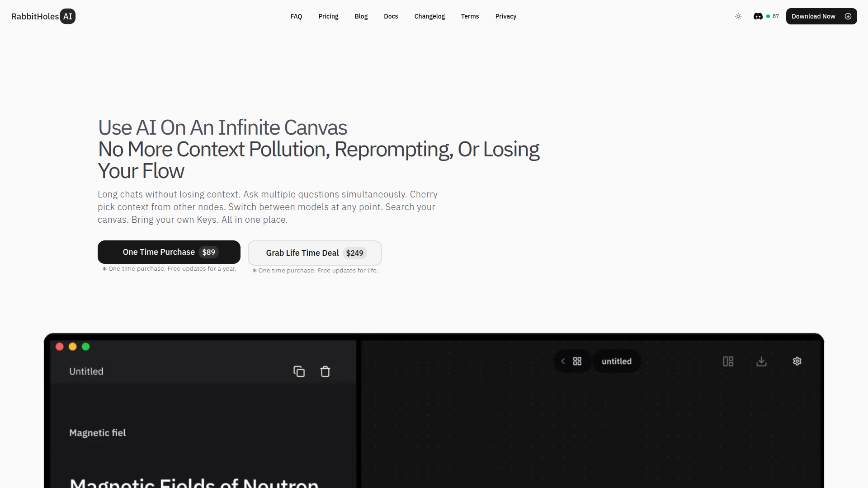Image resolution: width=868 pixels, height=488 pixels.
Task: Open the Blog link
Action: coord(361,16)
